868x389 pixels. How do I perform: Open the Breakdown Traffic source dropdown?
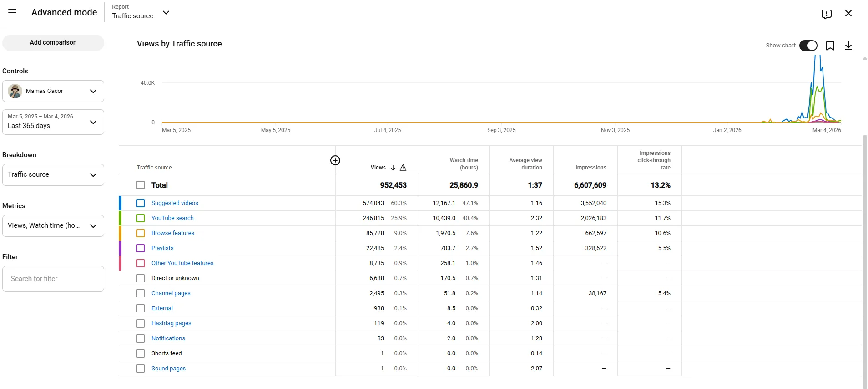53,175
